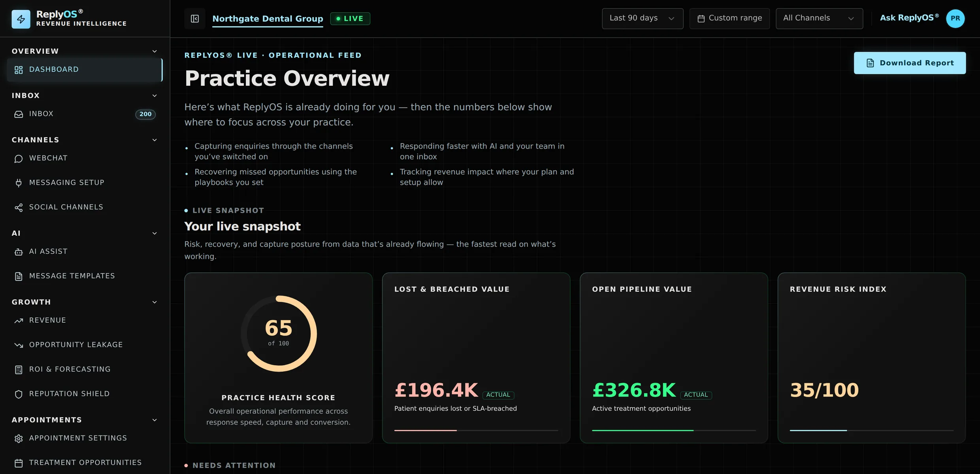This screenshot has height=474, width=980.
Task: Click the Practice Health Score ring gauge
Action: 279,334
